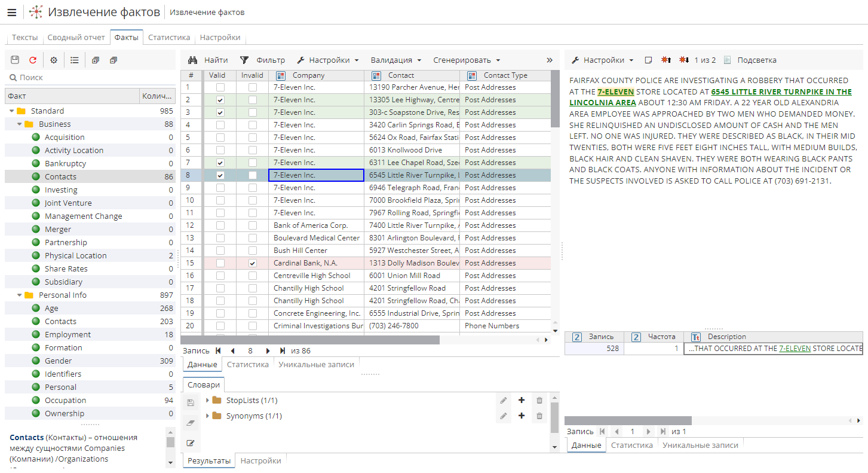Click the note icon in text panel toolbar

point(648,60)
